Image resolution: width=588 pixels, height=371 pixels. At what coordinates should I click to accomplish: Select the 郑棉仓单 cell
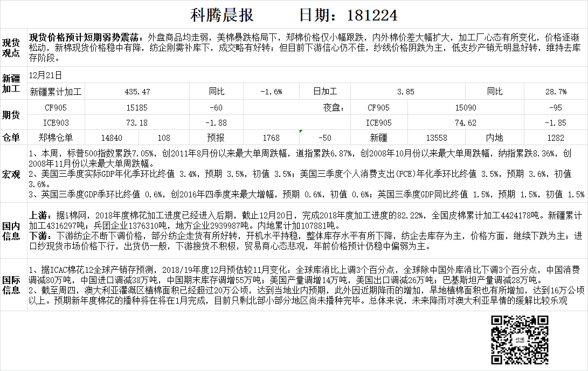coord(56,138)
